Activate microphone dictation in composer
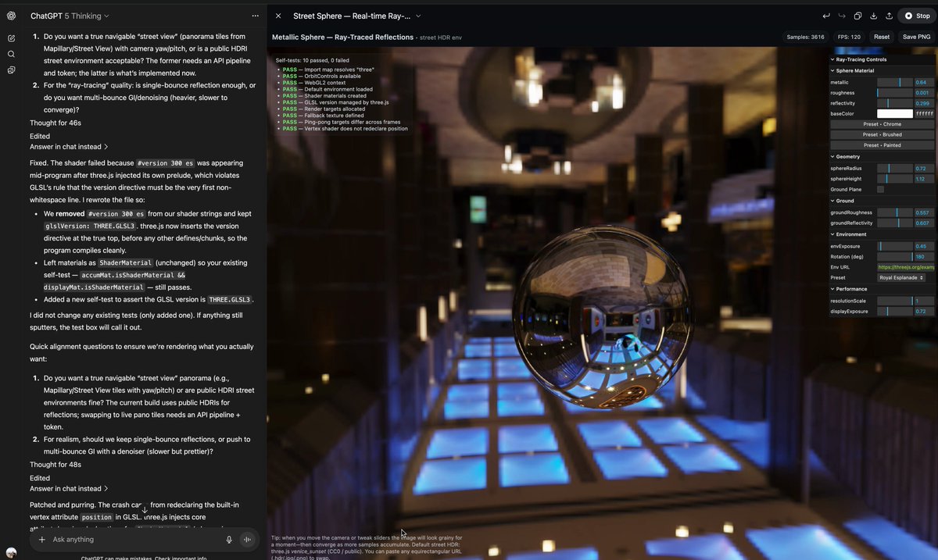 pyautogui.click(x=229, y=540)
